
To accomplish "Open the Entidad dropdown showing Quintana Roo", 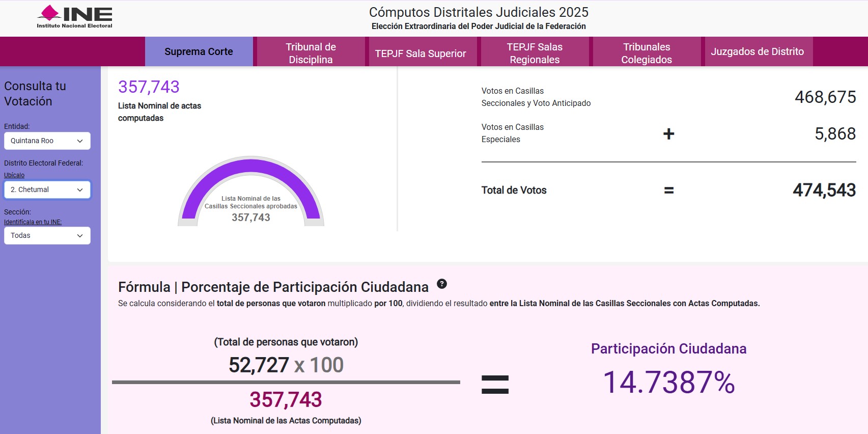I will click(x=47, y=141).
